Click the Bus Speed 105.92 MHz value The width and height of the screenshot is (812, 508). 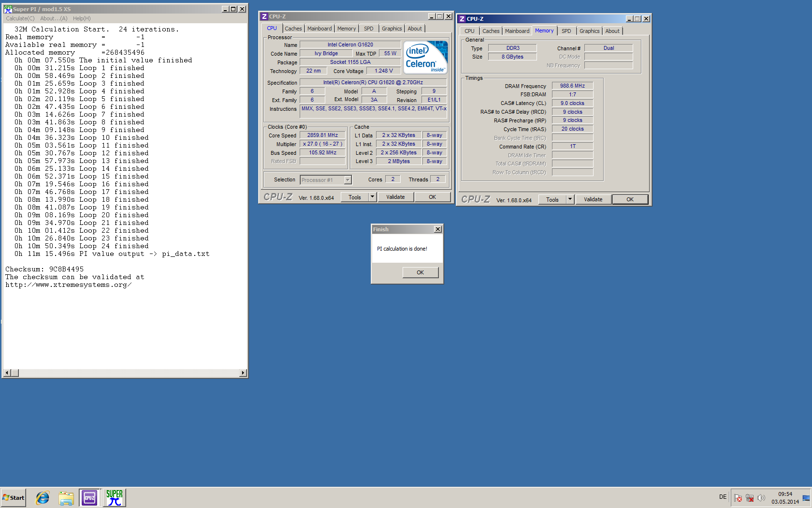pyautogui.click(x=322, y=153)
